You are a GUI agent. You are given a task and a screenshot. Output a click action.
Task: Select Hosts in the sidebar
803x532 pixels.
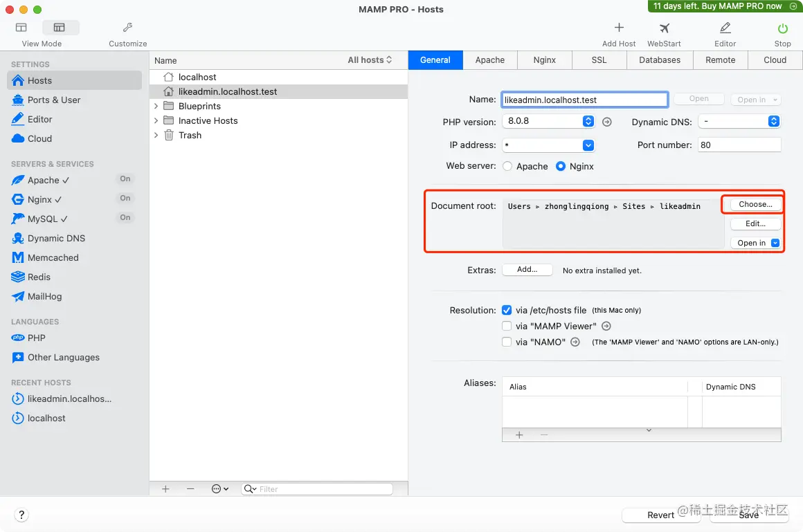tap(74, 80)
